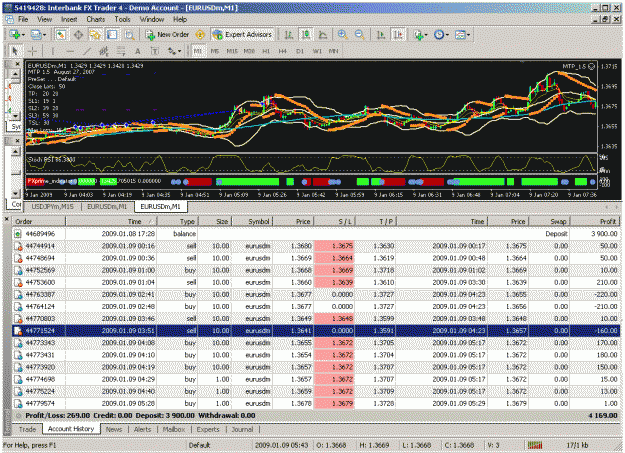625x453 pixels.
Task: Open the Periods clock icon
Action: coord(439,35)
